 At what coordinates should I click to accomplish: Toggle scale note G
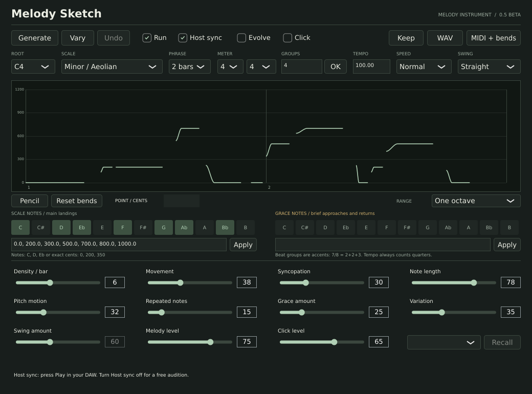click(x=164, y=227)
